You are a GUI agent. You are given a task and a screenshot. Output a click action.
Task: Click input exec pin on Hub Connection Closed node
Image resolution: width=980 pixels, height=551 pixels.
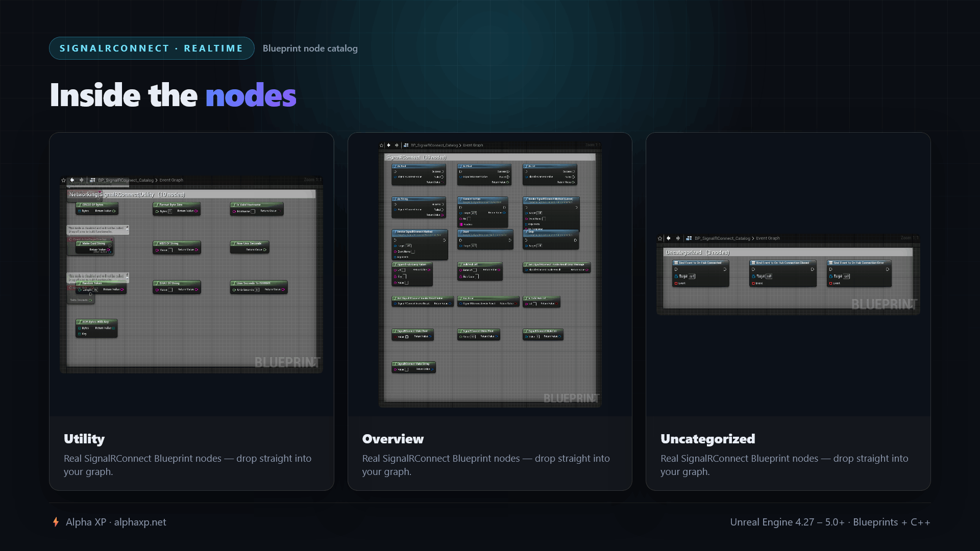(753, 269)
